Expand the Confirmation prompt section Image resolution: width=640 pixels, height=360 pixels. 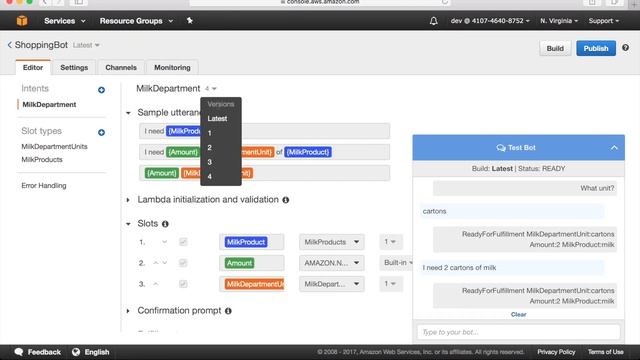coord(128,311)
